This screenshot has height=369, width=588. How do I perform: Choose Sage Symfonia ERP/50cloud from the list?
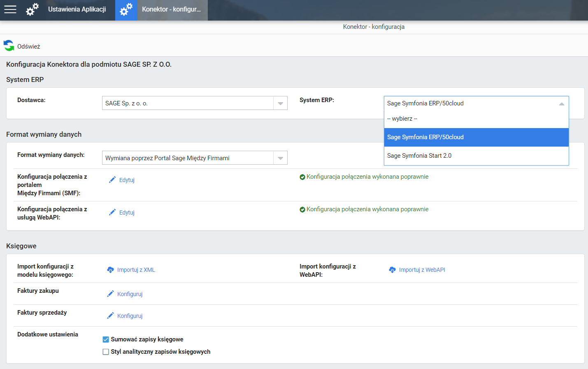[x=476, y=137]
